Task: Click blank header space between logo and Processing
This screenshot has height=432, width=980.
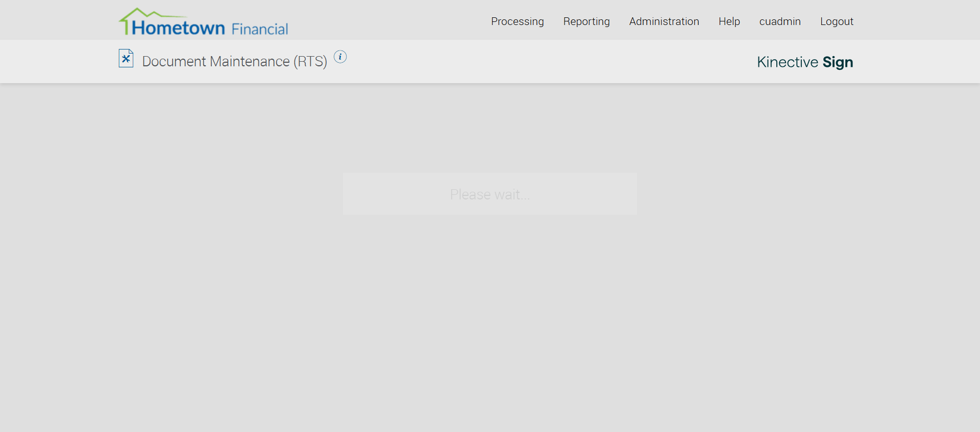Action: tap(388, 20)
